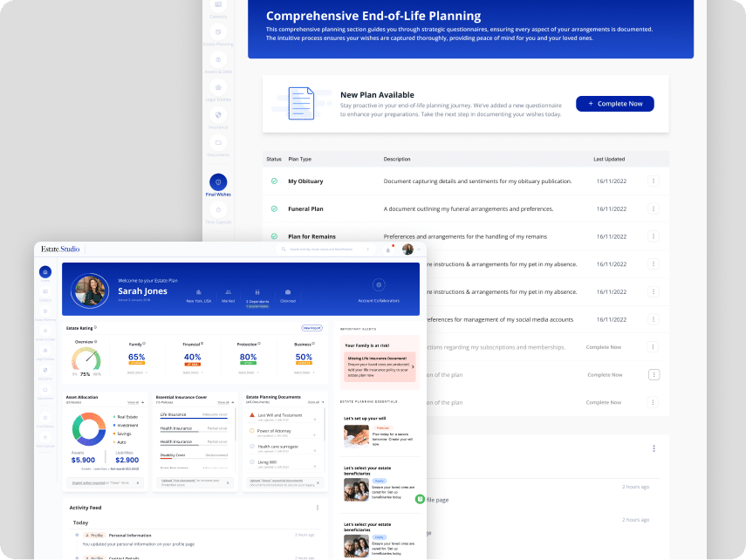Open Final Wishes in the sidebar
Viewport: 746px width, 560px height.
[x=218, y=182]
